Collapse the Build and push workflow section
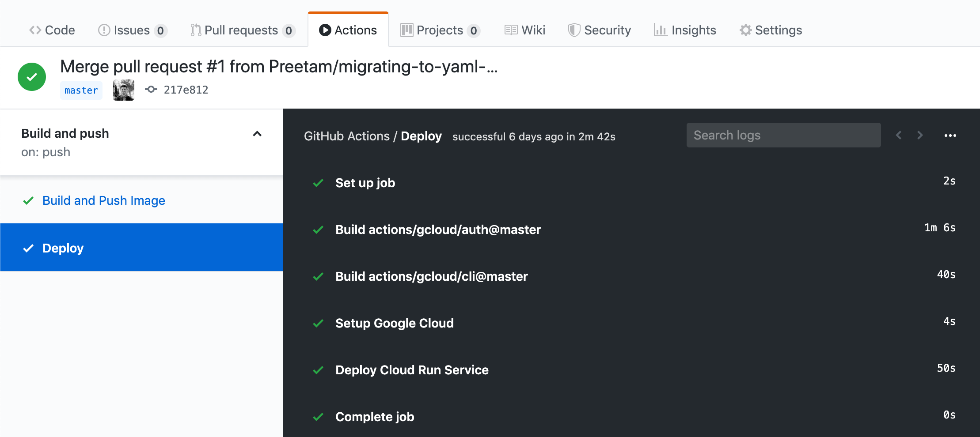Screen dimensions: 980x437 pyautogui.click(x=257, y=134)
